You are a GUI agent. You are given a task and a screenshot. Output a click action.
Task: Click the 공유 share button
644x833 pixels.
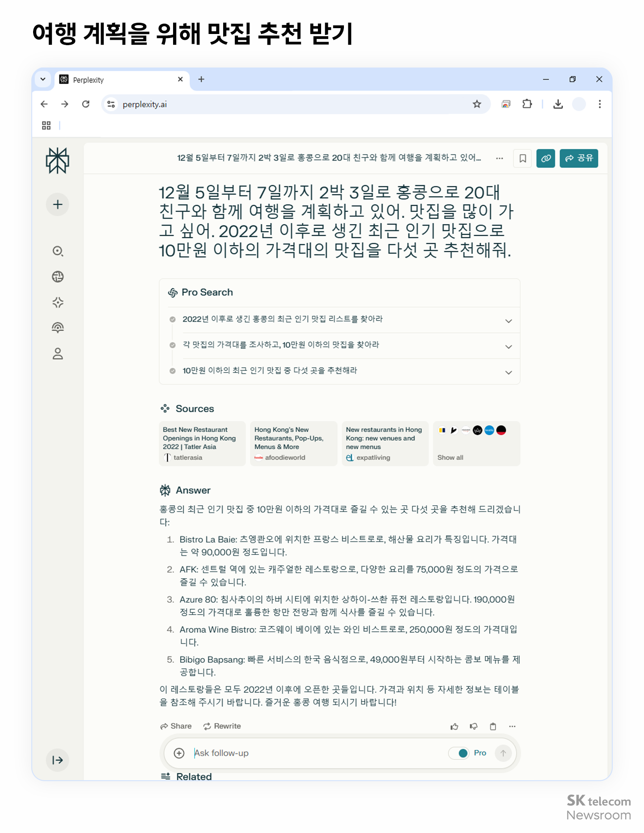coord(579,158)
